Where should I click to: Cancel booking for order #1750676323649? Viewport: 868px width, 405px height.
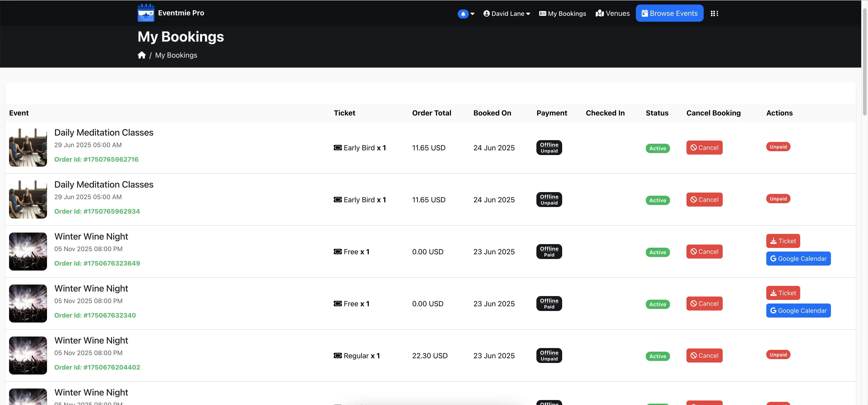(x=704, y=252)
